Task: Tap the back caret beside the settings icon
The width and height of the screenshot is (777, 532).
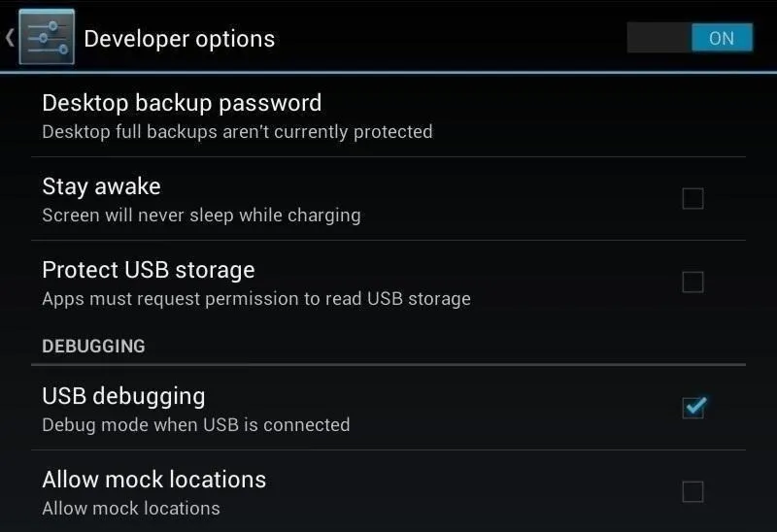Action: (10, 38)
